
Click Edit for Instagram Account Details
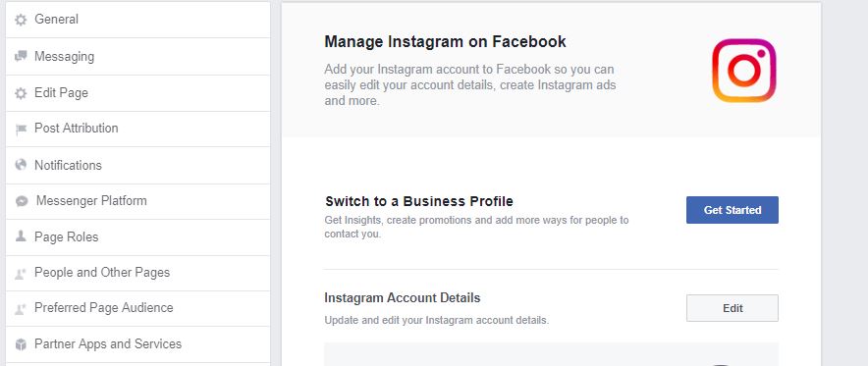click(732, 308)
